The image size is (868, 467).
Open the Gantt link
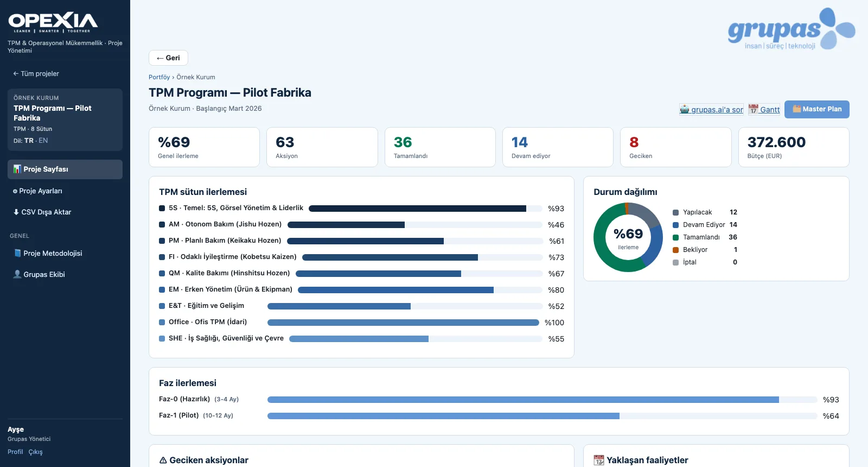coord(764,110)
